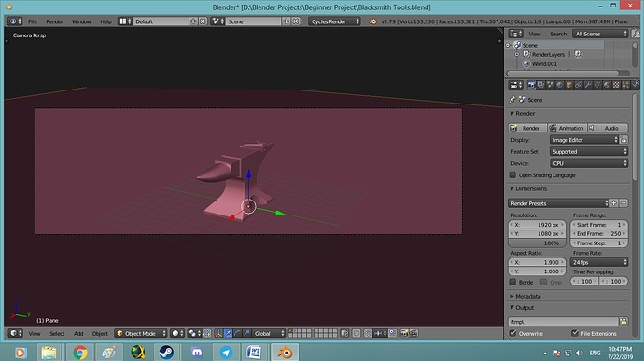This screenshot has width=644, height=361.
Task: Click the Audio button in Render panel
Action: tap(608, 128)
